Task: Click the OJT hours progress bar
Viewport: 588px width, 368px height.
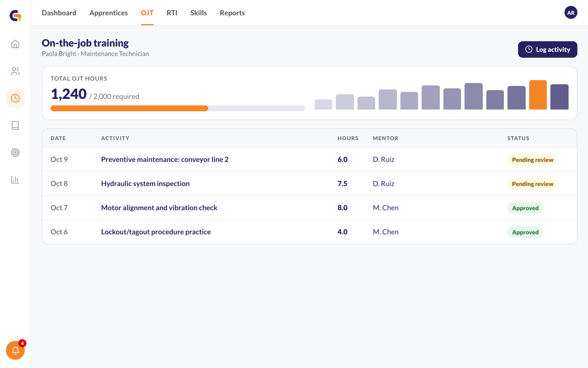Action: tap(178, 108)
